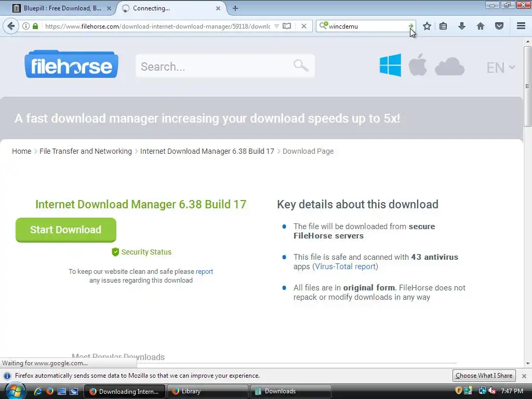Select Windows software platform icon
This screenshot has height=399, width=532.
point(390,65)
